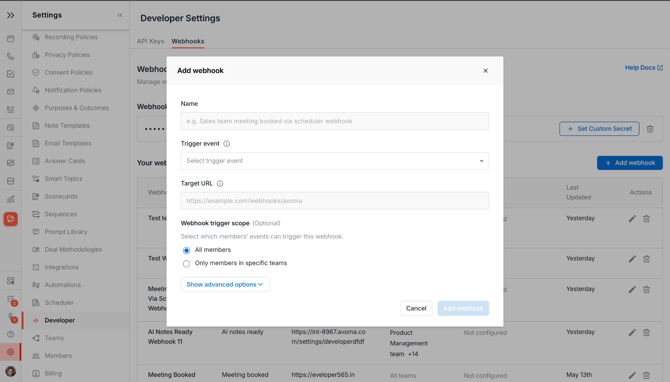Screen dimensions: 670x382
Task: Select the All members radio button
Action: 186,250
